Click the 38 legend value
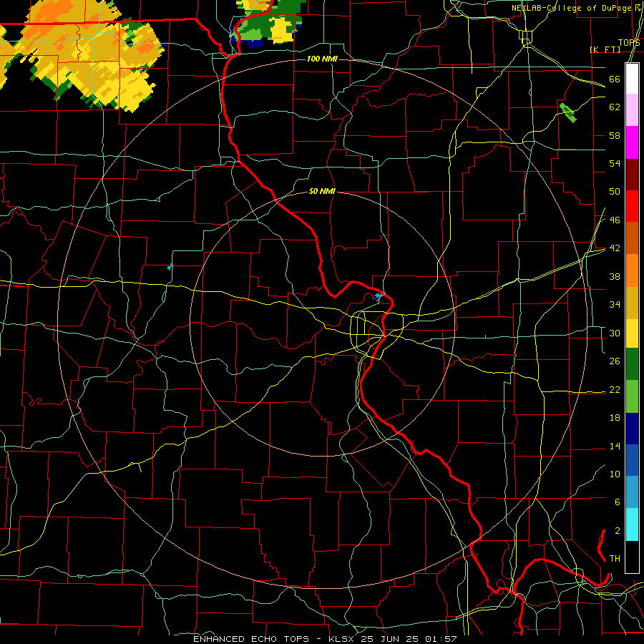This screenshot has height=644, width=644. [x=615, y=276]
